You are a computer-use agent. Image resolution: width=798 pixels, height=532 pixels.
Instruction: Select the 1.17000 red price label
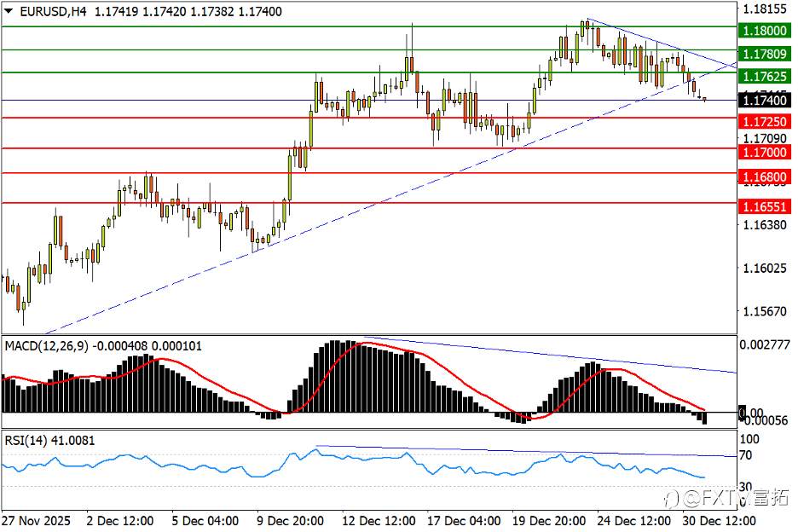tap(765, 152)
